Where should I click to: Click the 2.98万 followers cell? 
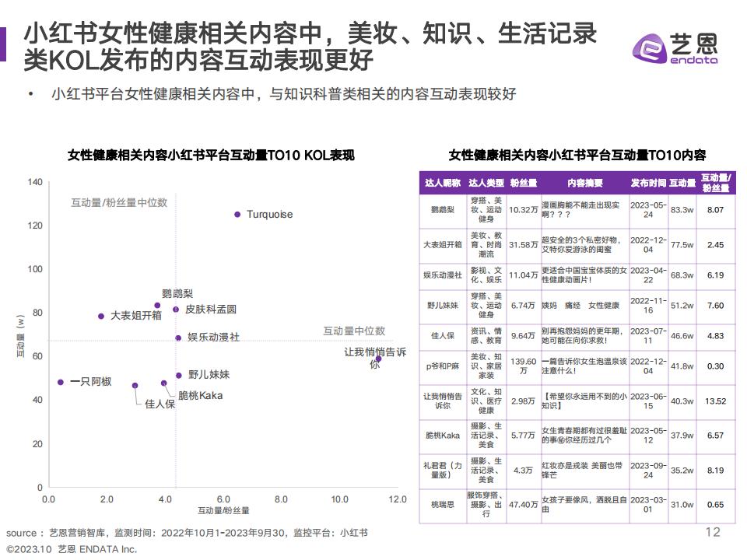523,401
